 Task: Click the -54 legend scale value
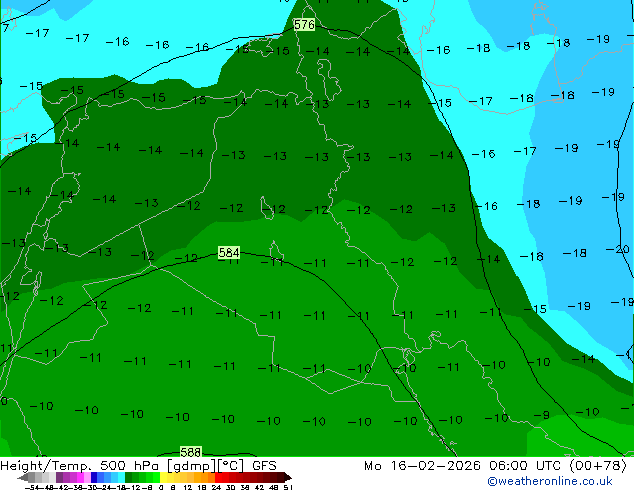pos(33,487)
